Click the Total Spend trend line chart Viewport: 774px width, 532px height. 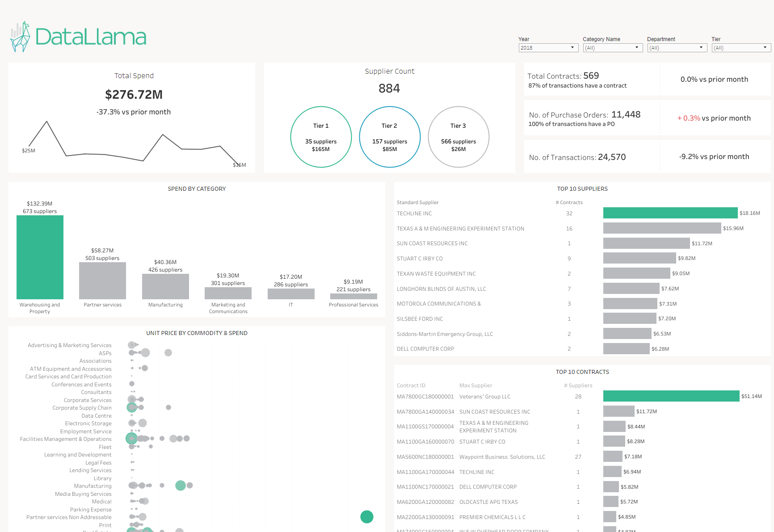(x=134, y=143)
